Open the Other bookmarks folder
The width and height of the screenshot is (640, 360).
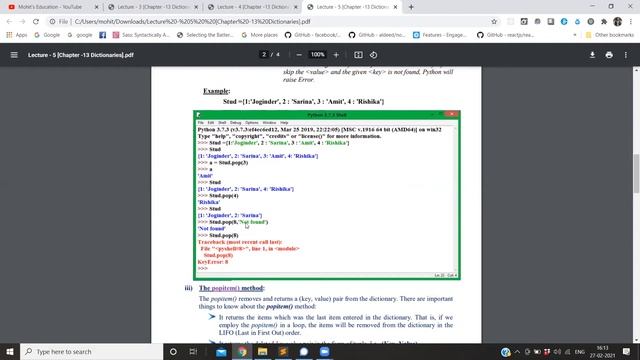pyautogui.click(x=610, y=35)
